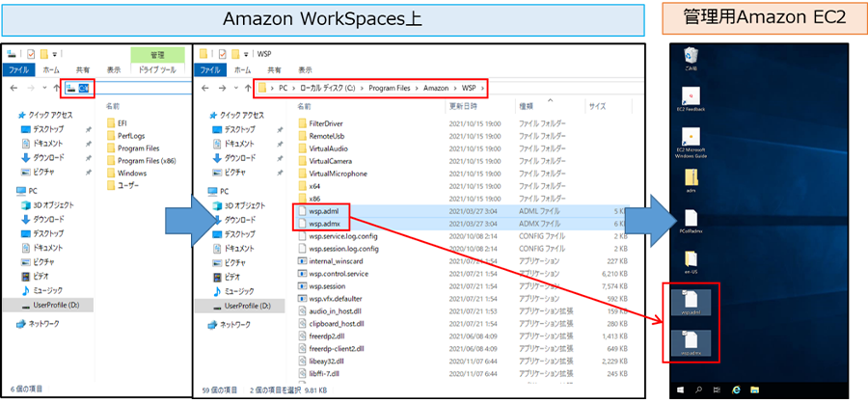Sort by 更新日時 column header
Image resolution: width=868 pixels, height=403 pixels.
479,106
